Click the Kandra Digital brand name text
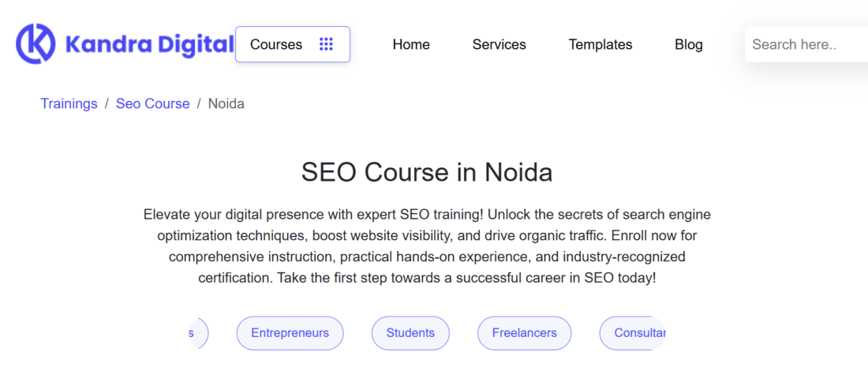The width and height of the screenshot is (868, 390). (149, 44)
